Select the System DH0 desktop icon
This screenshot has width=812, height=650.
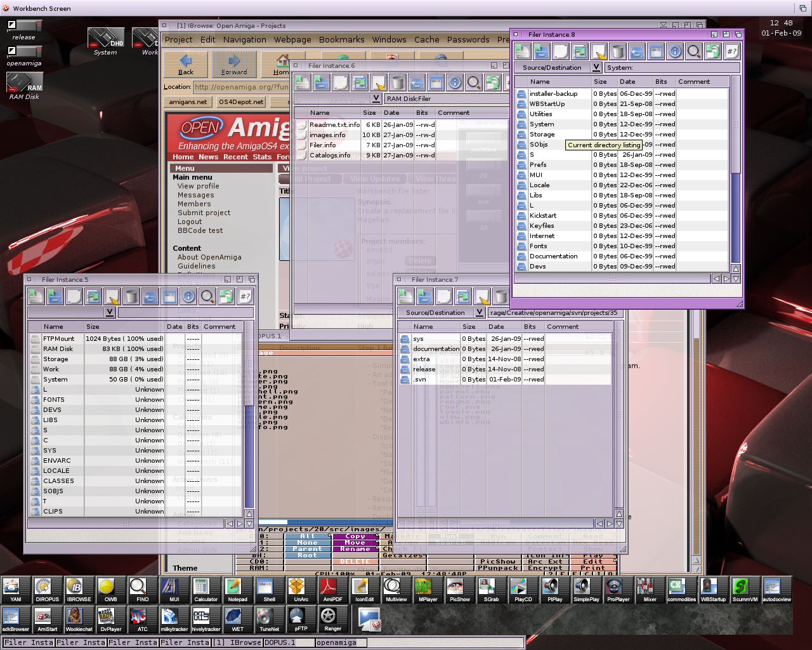point(106,42)
